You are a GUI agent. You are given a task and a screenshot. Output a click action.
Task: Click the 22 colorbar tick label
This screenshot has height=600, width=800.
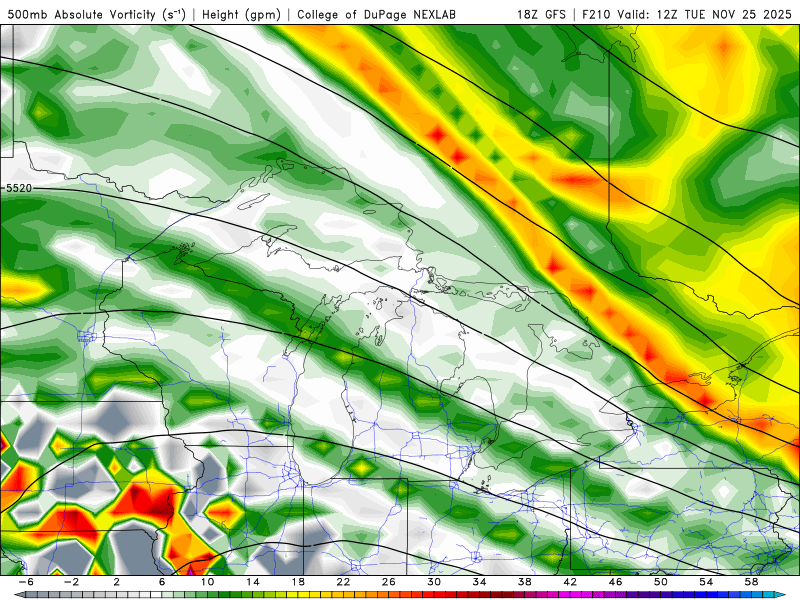coord(343,582)
